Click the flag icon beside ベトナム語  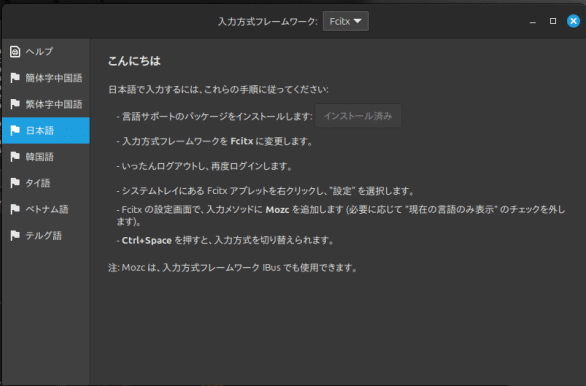tap(15, 209)
